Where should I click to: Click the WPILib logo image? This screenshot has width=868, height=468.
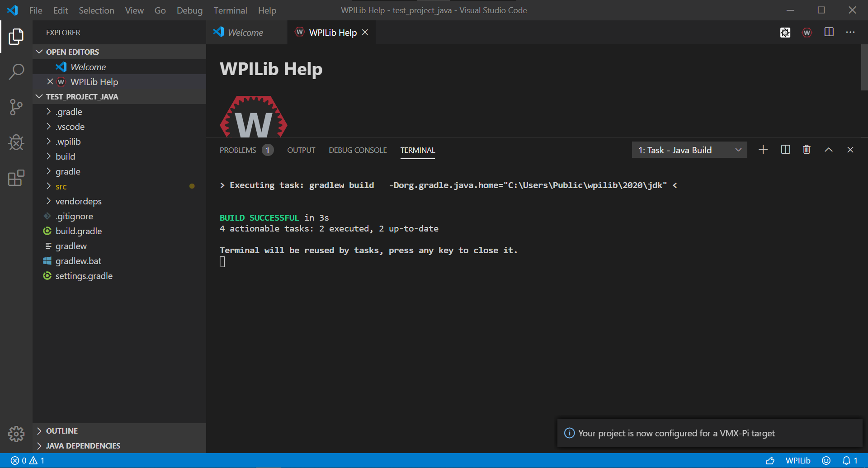[254, 117]
